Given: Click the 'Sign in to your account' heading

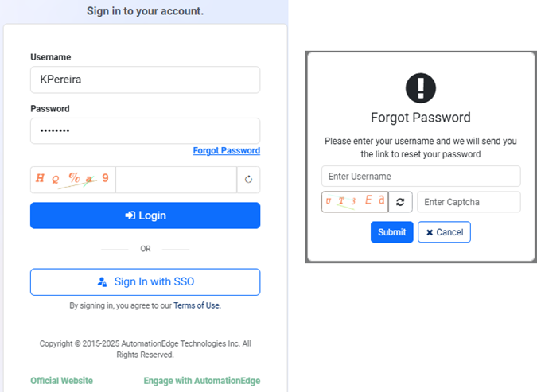Looking at the screenshot, I should click(145, 11).
